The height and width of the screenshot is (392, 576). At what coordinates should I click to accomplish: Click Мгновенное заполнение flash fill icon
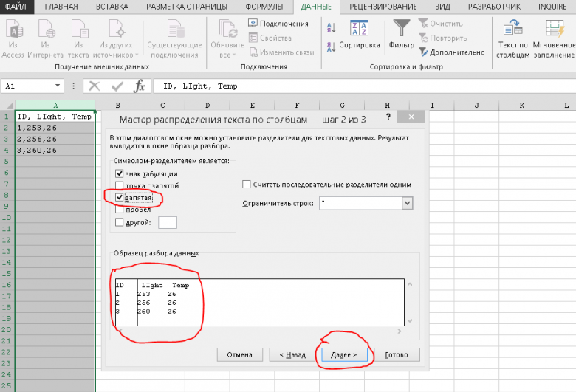coord(555,29)
